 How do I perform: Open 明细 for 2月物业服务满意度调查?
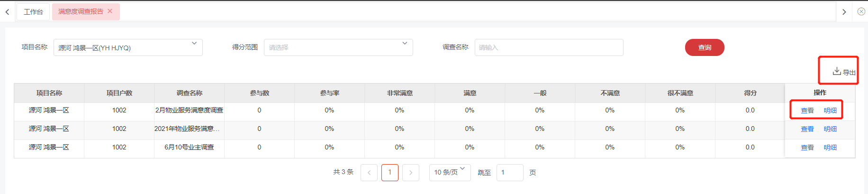pos(830,111)
